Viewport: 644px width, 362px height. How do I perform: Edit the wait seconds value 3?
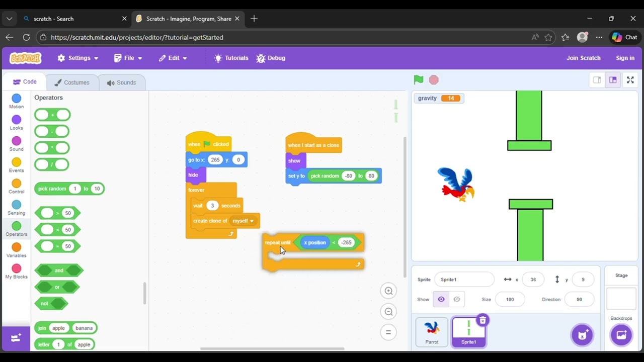point(212,206)
